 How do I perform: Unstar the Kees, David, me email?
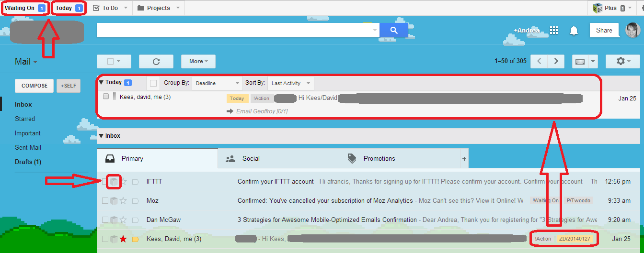click(x=124, y=239)
